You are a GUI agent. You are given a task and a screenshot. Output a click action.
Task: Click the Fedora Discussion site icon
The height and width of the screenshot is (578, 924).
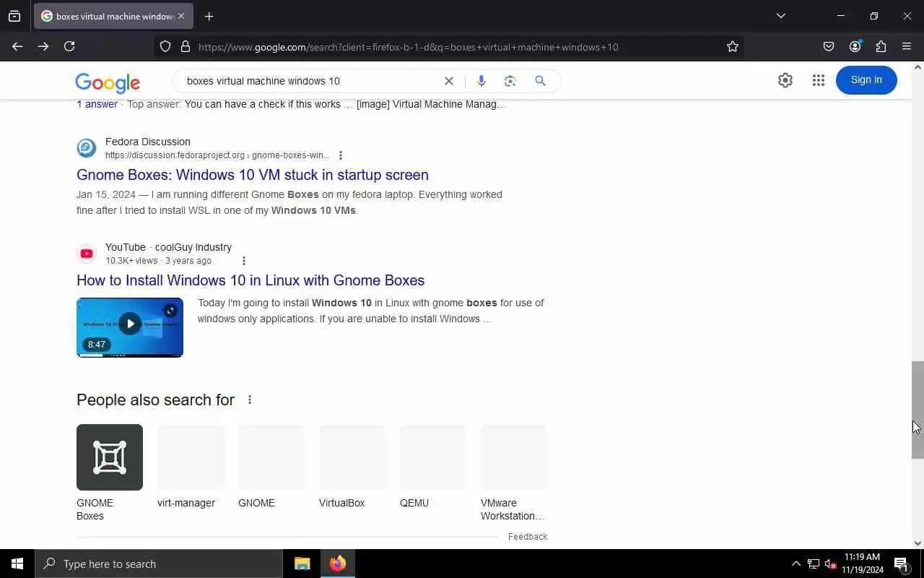pos(87,147)
